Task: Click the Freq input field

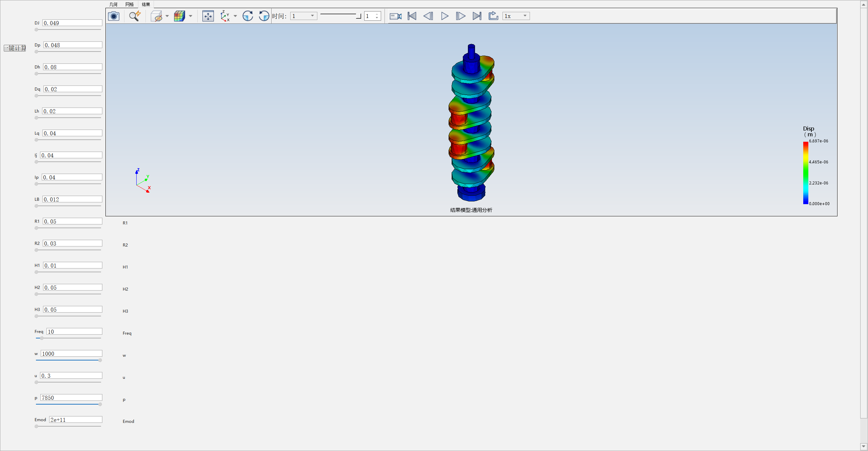Action: pyautogui.click(x=74, y=332)
